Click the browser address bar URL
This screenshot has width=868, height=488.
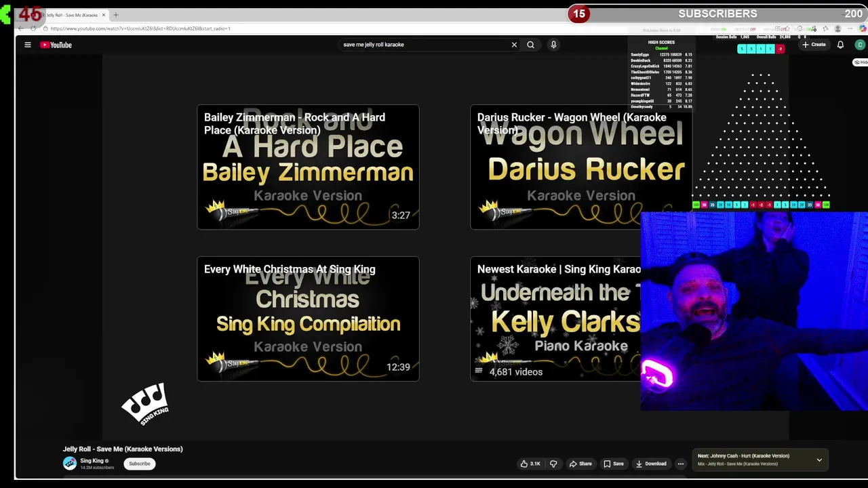tap(140, 28)
